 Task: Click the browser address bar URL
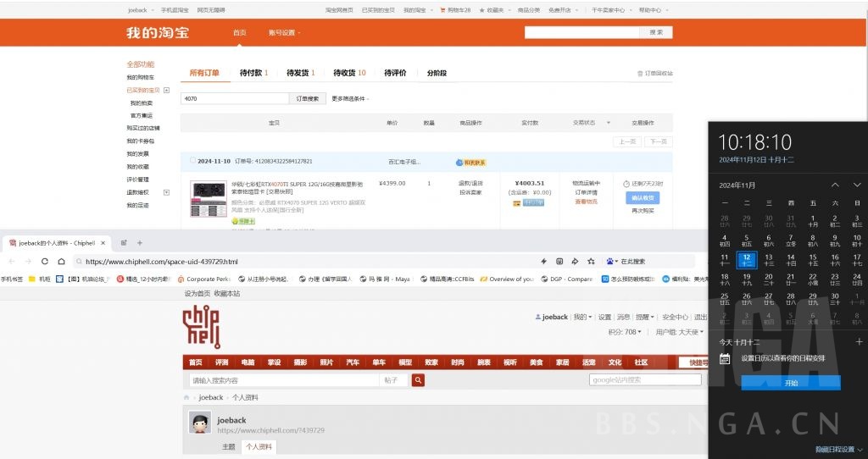click(x=161, y=262)
